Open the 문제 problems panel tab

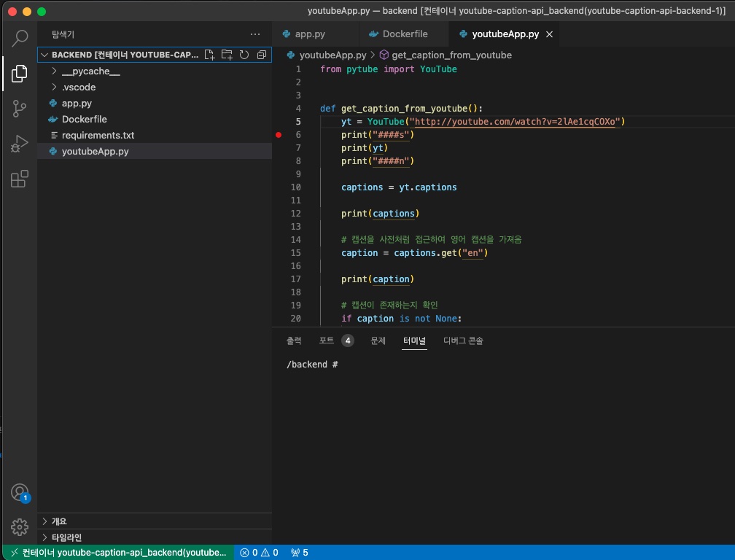point(378,341)
